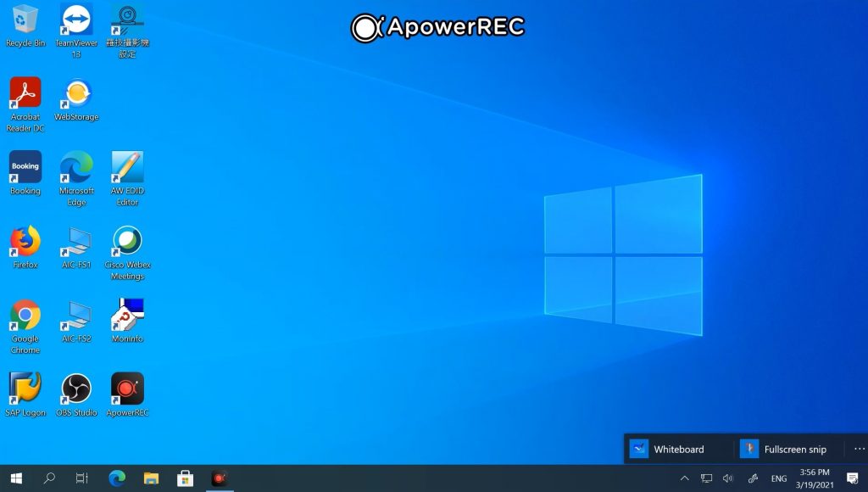
Task: Open Whiteboard from the Ink Workspace
Action: pyautogui.click(x=679, y=449)
